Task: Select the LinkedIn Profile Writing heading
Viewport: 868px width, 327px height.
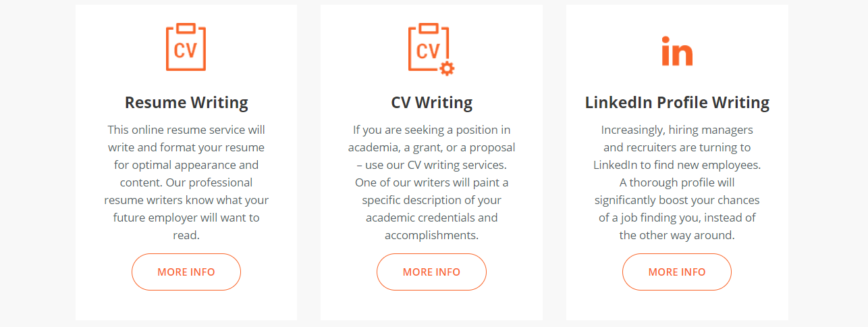Action: point(677,103)
